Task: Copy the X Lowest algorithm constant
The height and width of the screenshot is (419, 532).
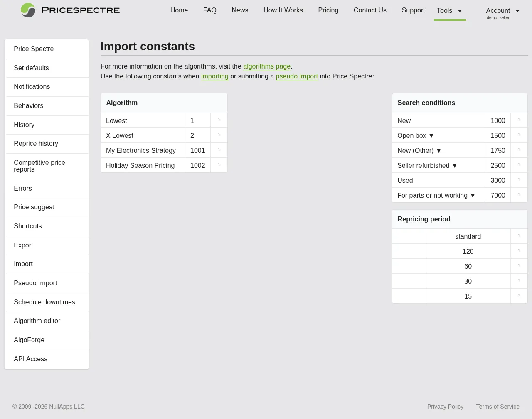Action: [x=219, y=135]
